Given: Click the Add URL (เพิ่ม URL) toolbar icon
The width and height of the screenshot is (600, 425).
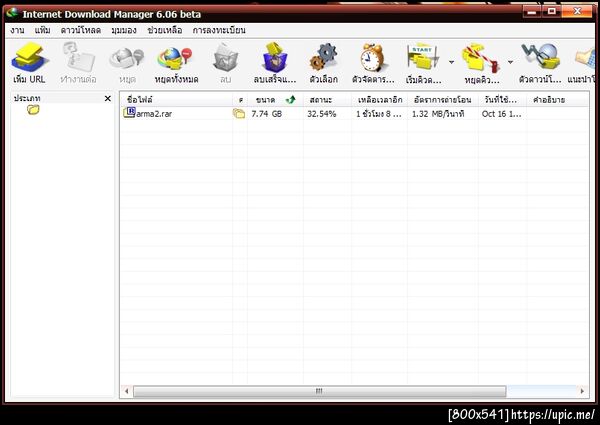Looking at the screenshot, I should click(x=29, y=57).
